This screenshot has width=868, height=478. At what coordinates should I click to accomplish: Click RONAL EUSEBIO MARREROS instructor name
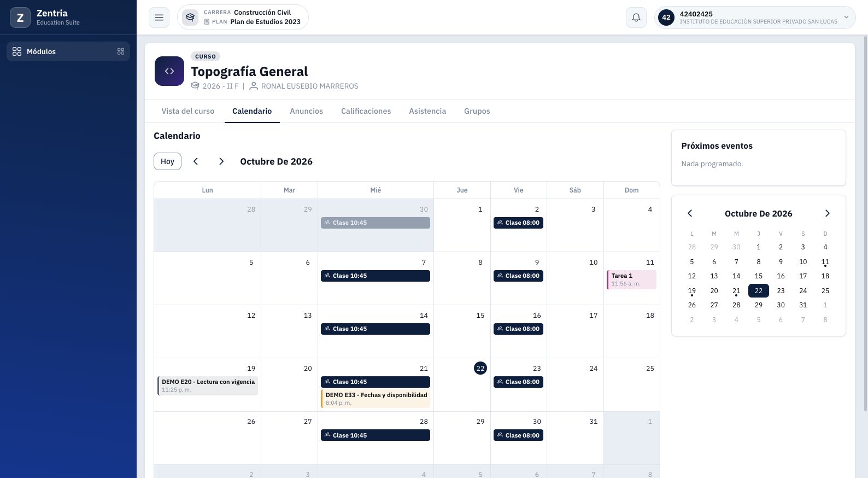(x=309, y=86)
